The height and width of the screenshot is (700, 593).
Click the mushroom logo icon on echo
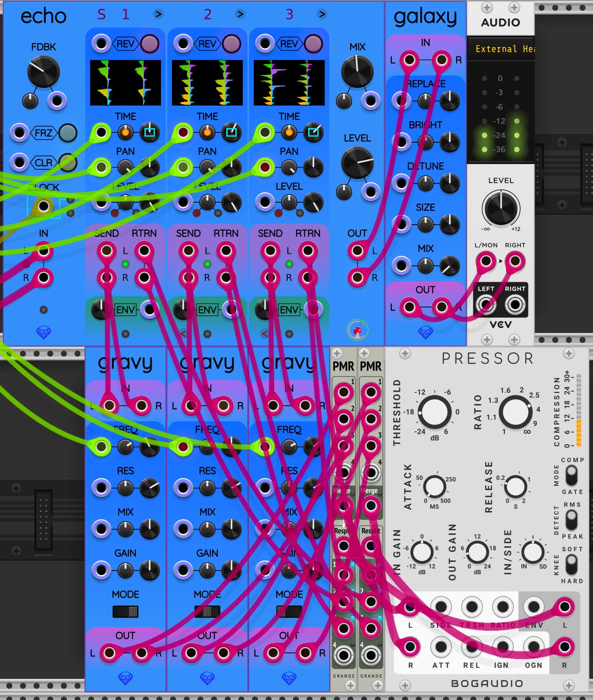click(357, 330)
